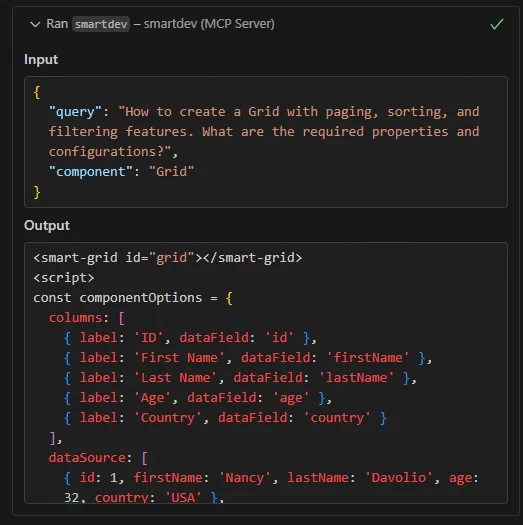This screenshot has height=525, width=523.
Task: Click the smartdev tool name badge
Action: pos(101,24)
